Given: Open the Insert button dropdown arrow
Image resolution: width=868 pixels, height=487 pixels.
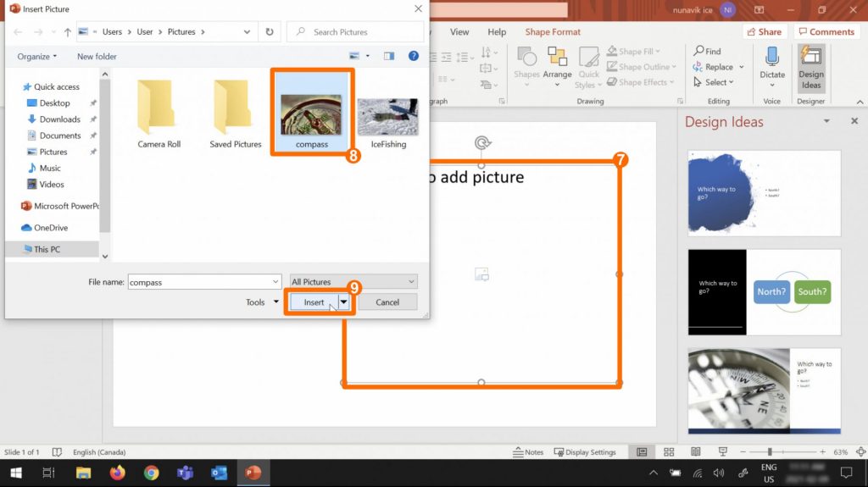Looking at the screenshot, I should pos(344,302).
